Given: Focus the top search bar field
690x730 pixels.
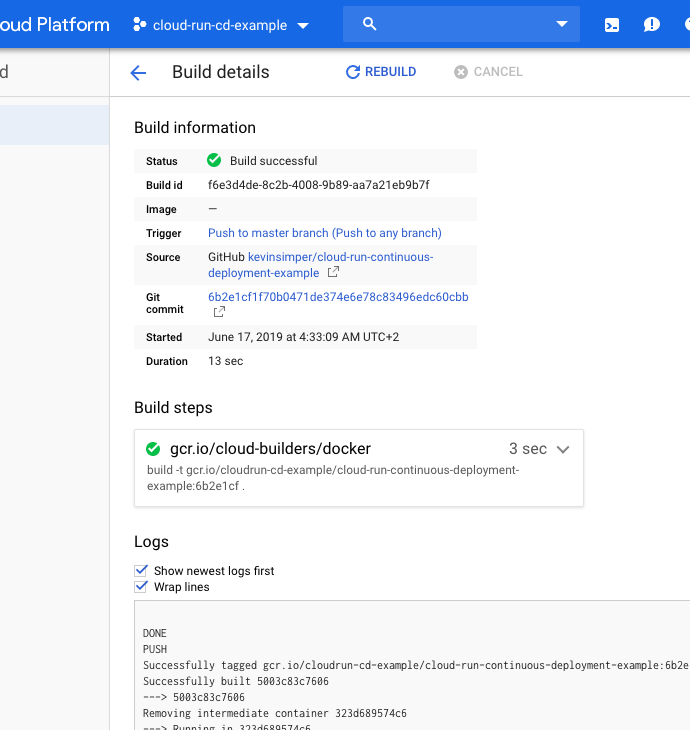Looking at the screenshot, I should (x=461, y=24).
